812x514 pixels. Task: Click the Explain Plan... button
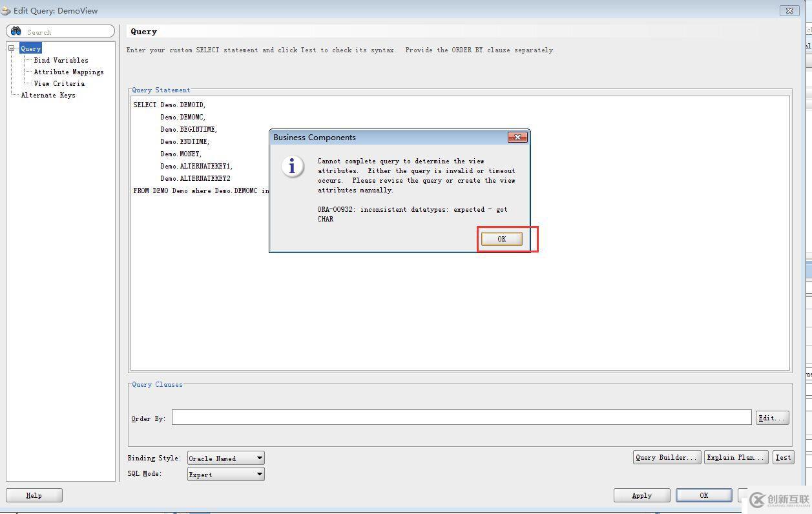(736, 457)
